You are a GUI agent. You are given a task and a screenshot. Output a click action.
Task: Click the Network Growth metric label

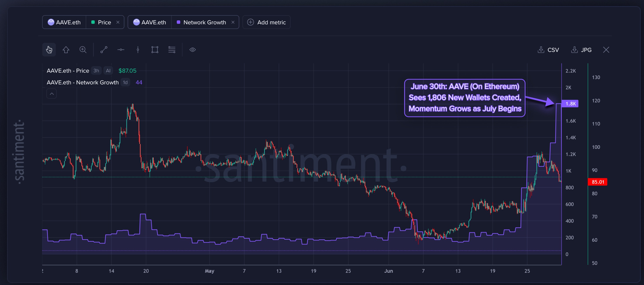click(205, 22)
